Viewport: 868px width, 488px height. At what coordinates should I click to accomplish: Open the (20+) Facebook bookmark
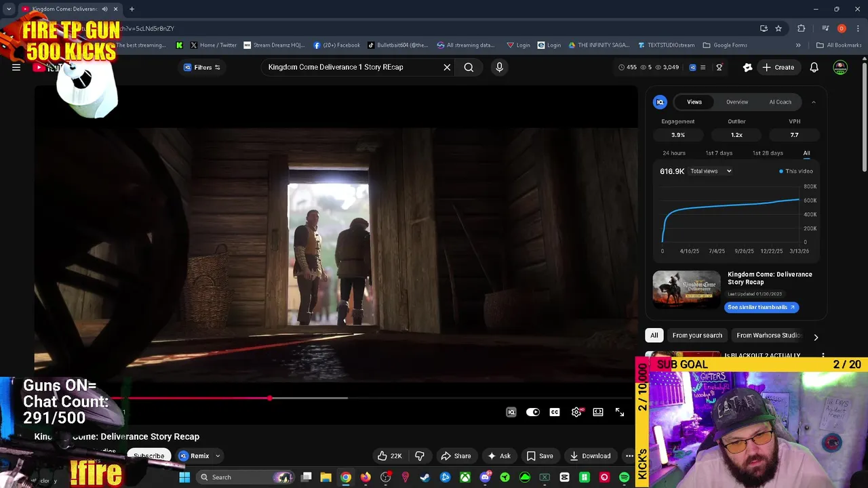pos(336,45)
